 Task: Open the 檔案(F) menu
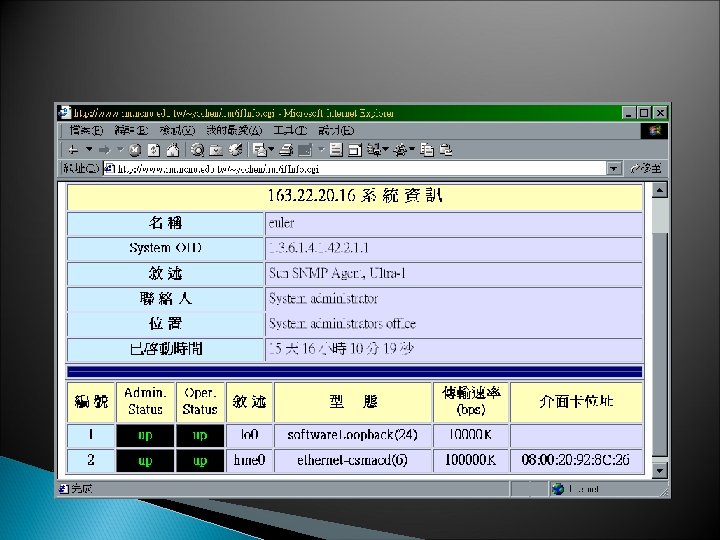pos(86,131)
